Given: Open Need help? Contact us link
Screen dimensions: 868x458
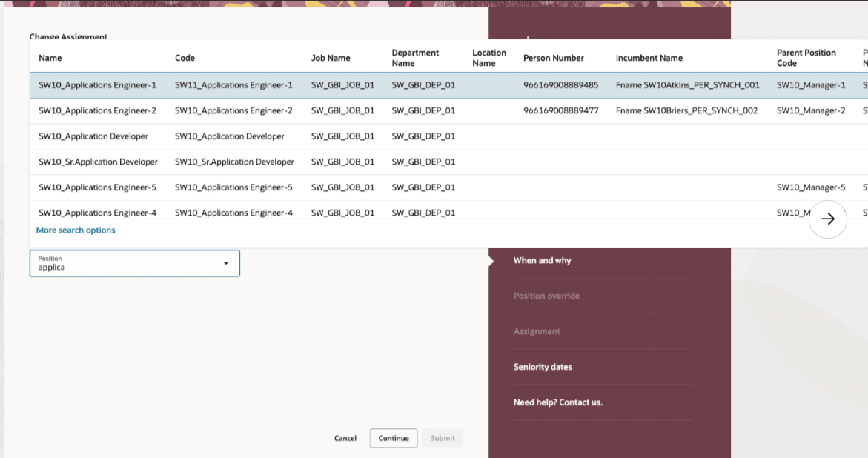Looking at the screenshot, I should [558, 402].
